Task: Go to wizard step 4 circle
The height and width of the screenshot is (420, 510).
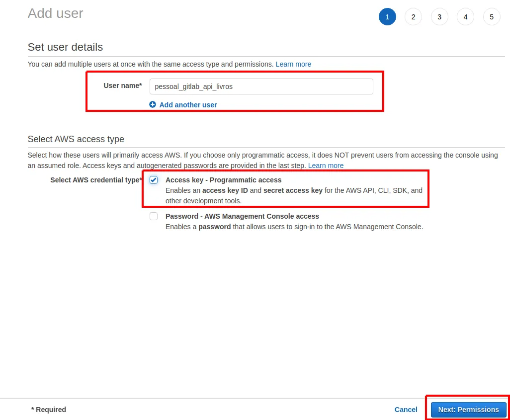Action: click(465, 17)
